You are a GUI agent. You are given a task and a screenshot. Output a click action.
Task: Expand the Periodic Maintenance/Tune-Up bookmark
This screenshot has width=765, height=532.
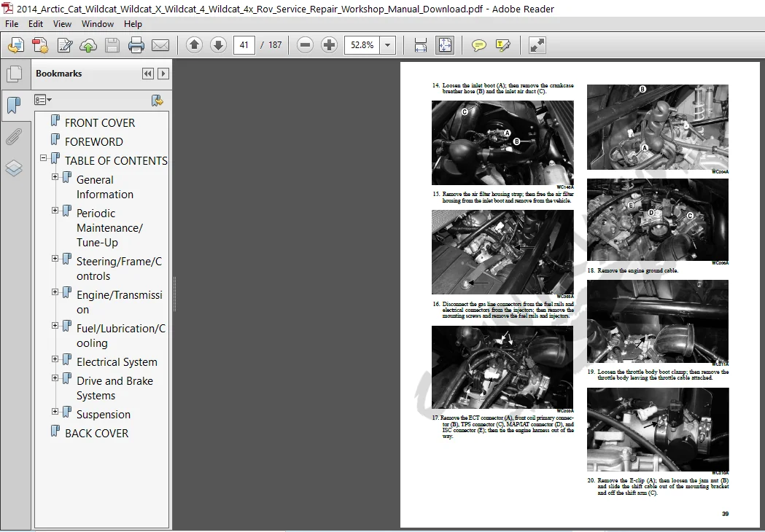55,211
